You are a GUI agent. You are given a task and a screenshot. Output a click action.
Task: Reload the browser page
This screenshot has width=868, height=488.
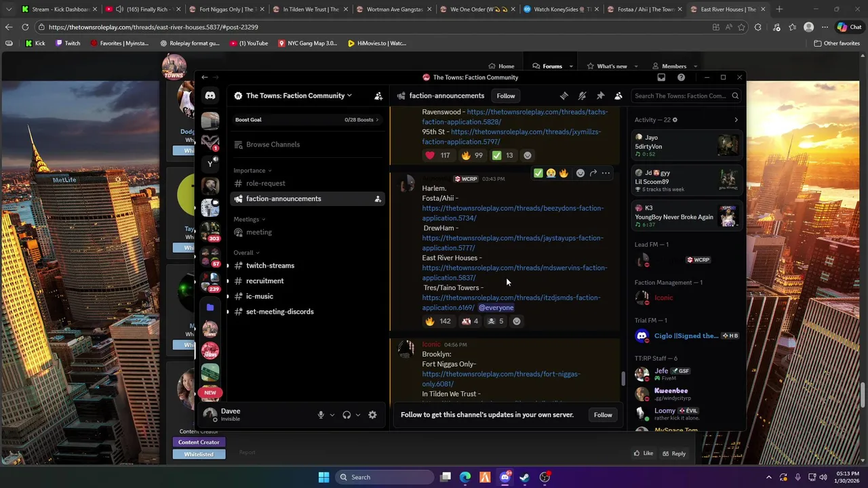(x=25, y=27)
